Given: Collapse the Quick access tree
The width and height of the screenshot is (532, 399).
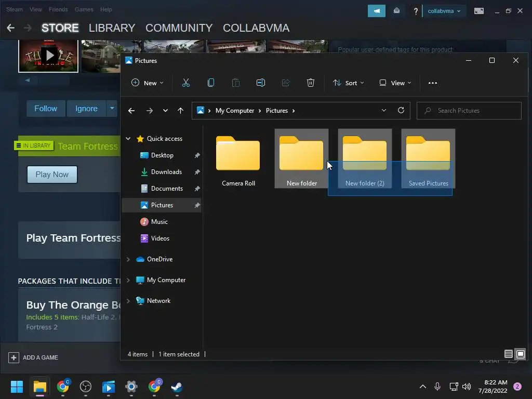Looking at the screenshot, I should tap(128, 138).
